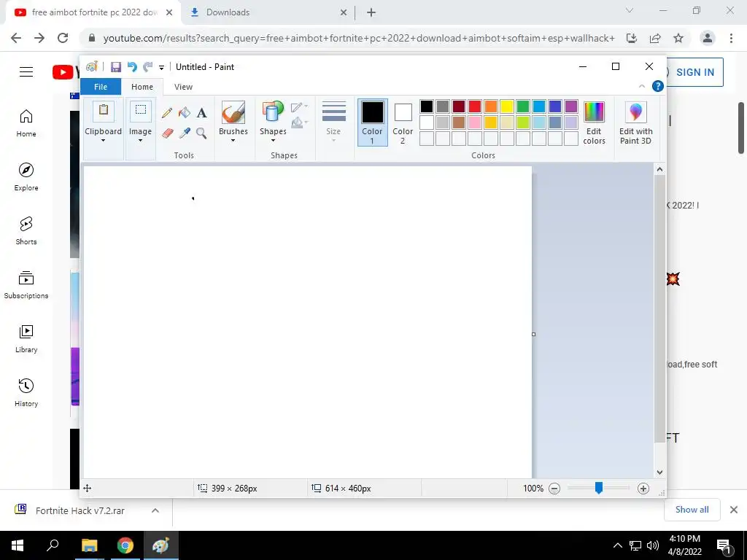Open notification center in system tray
747x560 pixels.
(723, 545)
